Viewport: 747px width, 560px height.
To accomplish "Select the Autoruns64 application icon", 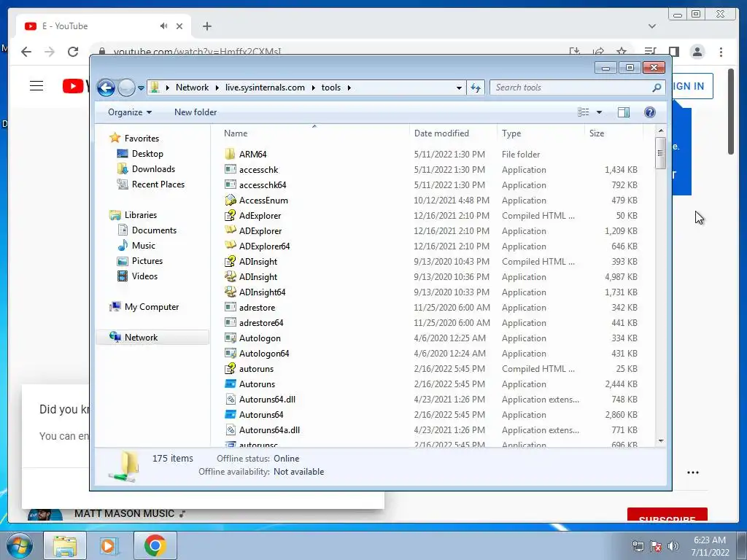I will [x=230, y=414].
